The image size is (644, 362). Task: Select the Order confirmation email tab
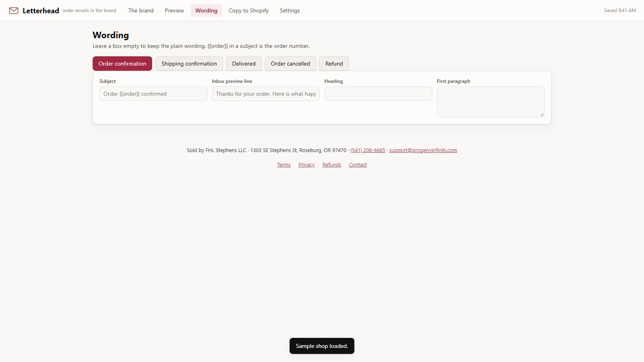pyautogui.click(x=122, y=64)
